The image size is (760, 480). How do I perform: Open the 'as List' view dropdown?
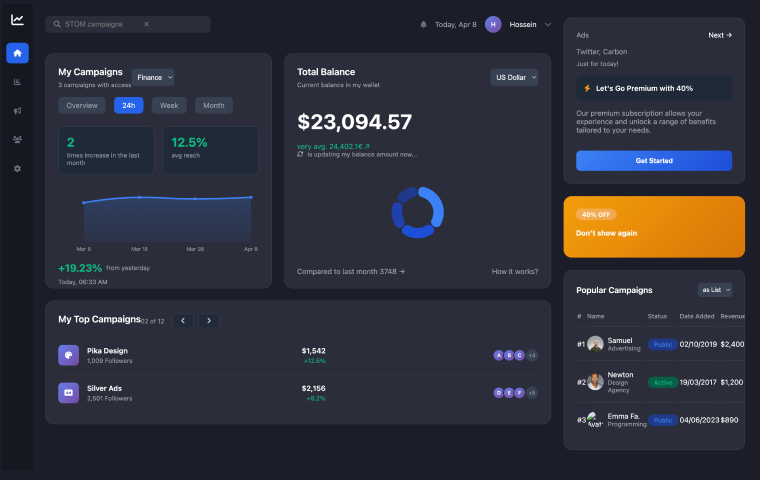click(x=715, y=290)
